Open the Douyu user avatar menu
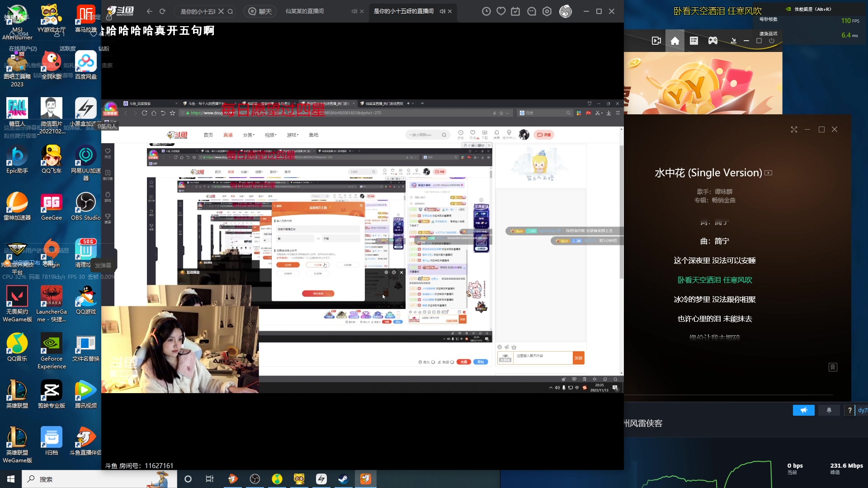Viewport: 868px width, 488px height. pos(566,11)
